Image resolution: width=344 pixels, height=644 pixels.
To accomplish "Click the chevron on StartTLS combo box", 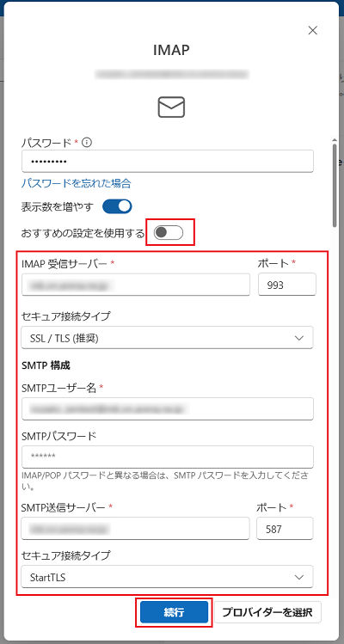I will (x=299, y=577).
